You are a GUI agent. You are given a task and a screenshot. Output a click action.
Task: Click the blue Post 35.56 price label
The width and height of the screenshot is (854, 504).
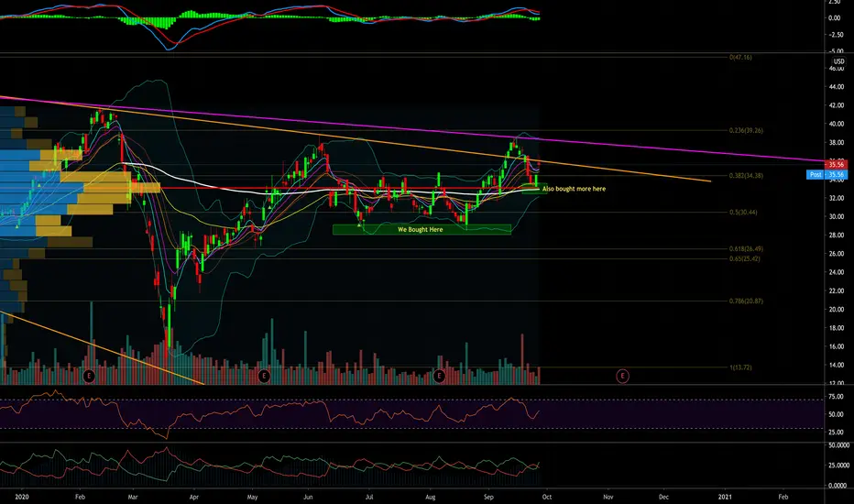pos(827,174)
